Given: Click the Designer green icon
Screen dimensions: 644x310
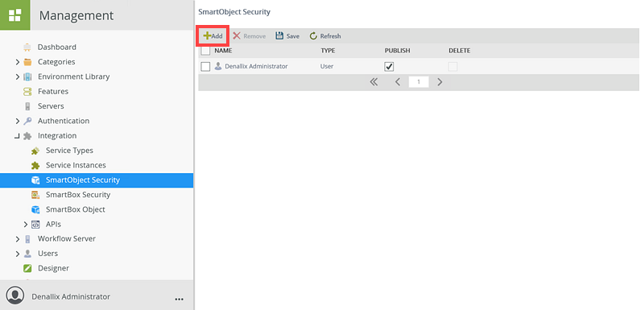Looking at the screenshot, I should coord(27,268).
